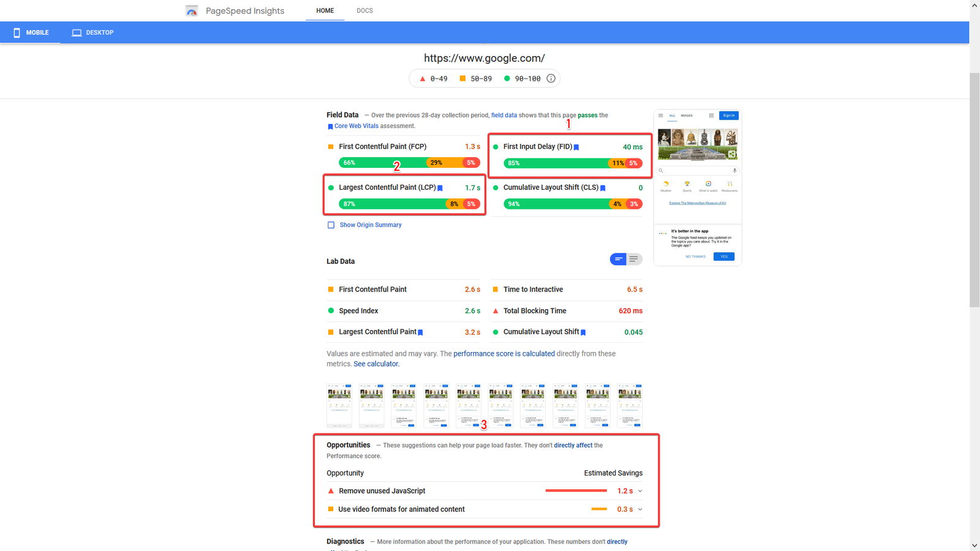
Task: Click red triangle icon for Remove unused JavaScript
Action: (x=331, y=491)
